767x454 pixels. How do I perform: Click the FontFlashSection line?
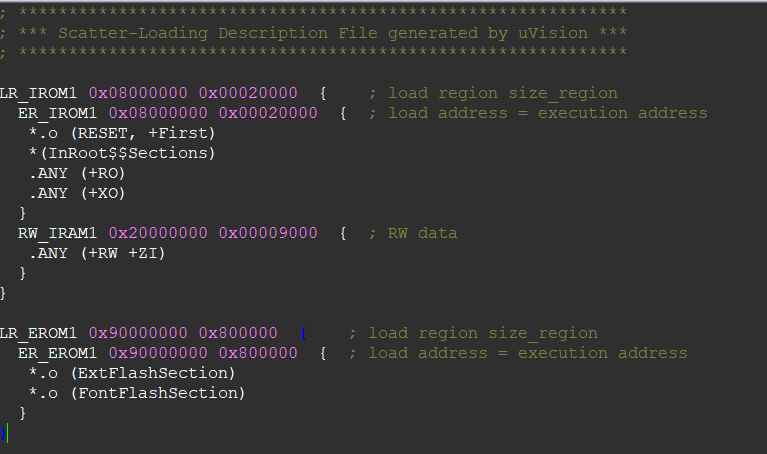[x=136, y=393]
